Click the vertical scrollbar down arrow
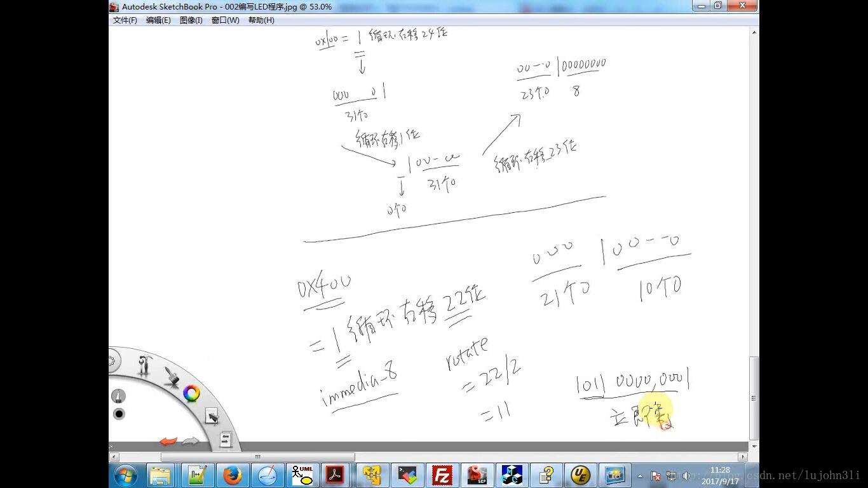Image resolution: width=868 pixels, height=488 pixels. tap(754, 447)
